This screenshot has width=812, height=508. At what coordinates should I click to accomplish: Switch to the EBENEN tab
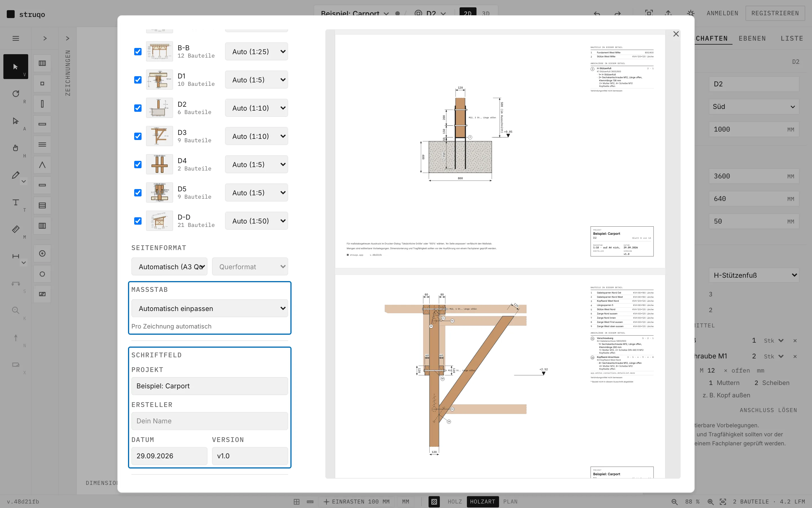click(752, 38)
